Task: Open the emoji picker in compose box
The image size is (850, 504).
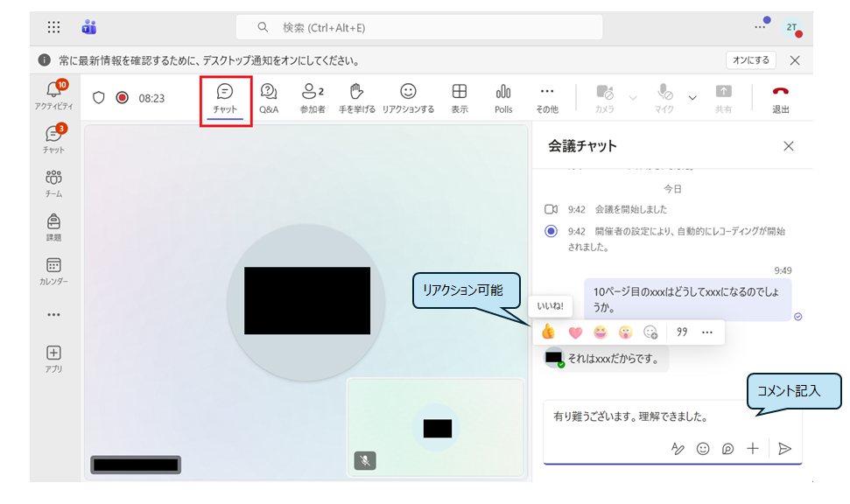Action: (703, 448)
